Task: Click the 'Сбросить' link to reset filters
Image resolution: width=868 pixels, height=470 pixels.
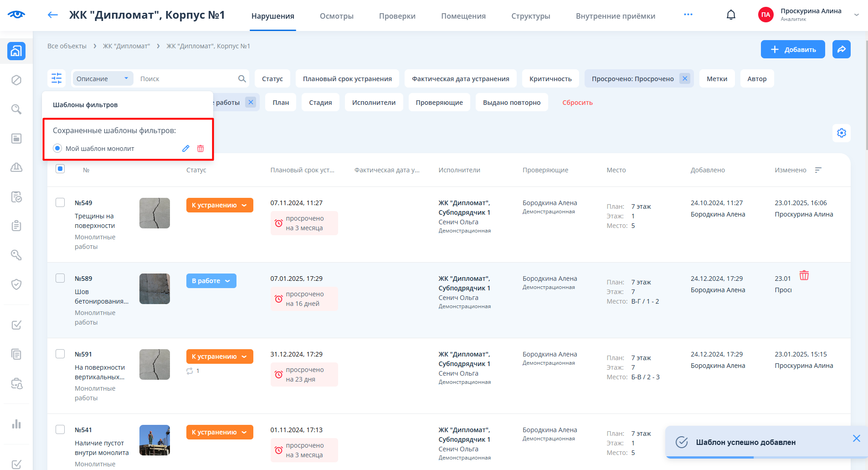Action: coord(577,103)
